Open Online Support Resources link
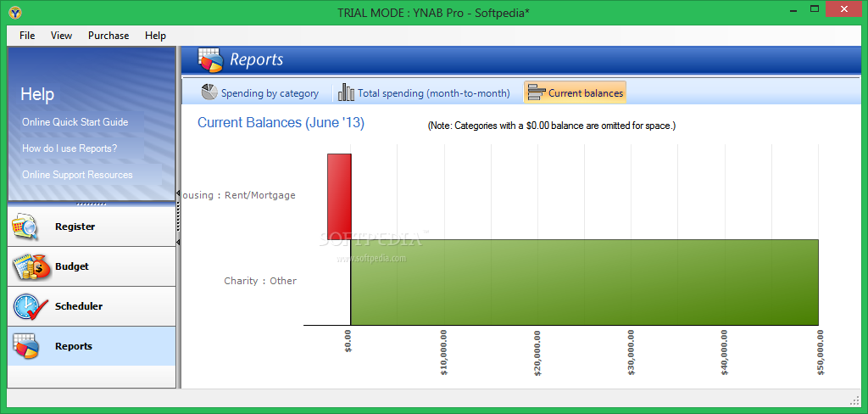 pos(77,175)
